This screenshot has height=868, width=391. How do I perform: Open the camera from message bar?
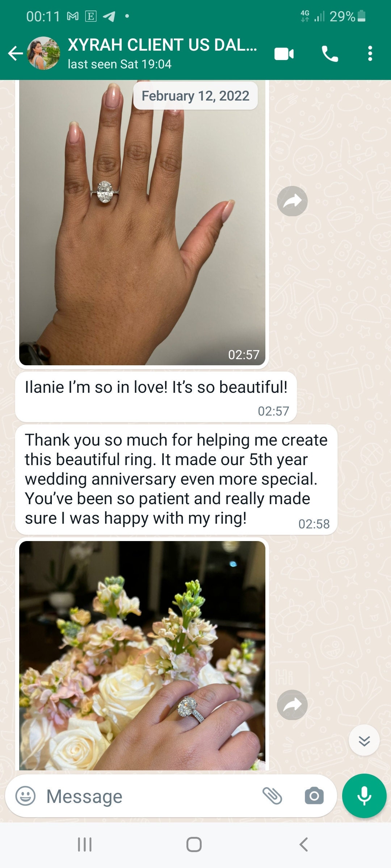click(314, 796)
